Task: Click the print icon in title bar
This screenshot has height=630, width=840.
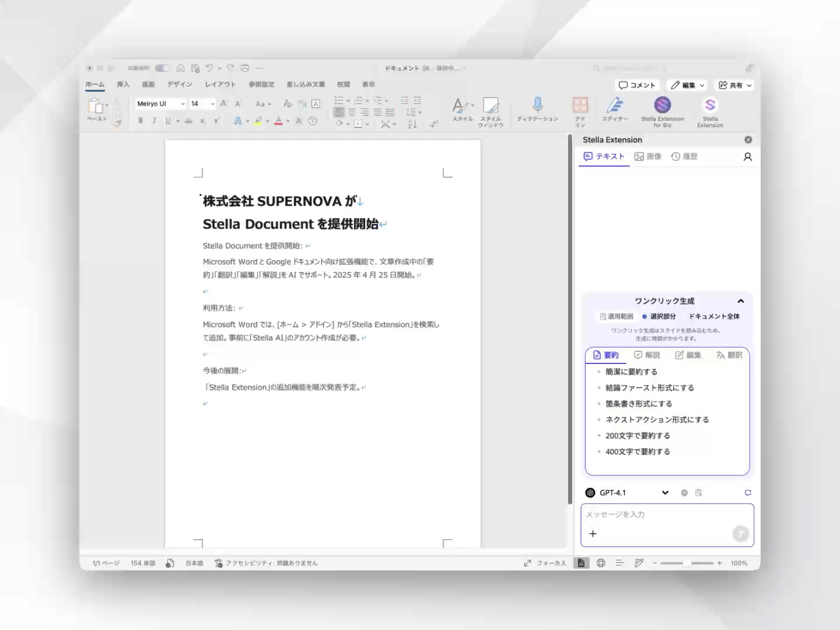Action: (x=245, y=68)
